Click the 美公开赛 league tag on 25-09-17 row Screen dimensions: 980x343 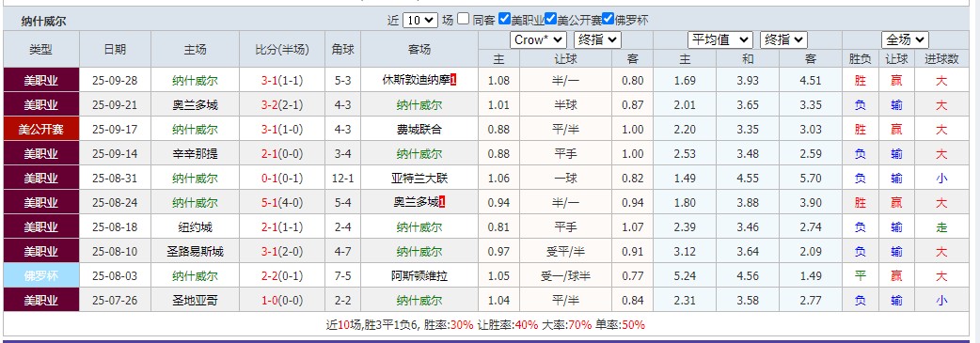click(41, 130)
